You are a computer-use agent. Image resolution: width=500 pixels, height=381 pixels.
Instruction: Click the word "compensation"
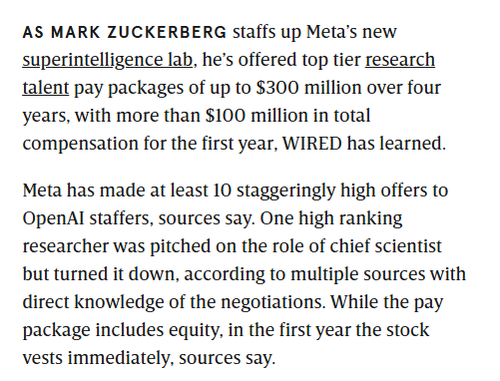[80, 145]
